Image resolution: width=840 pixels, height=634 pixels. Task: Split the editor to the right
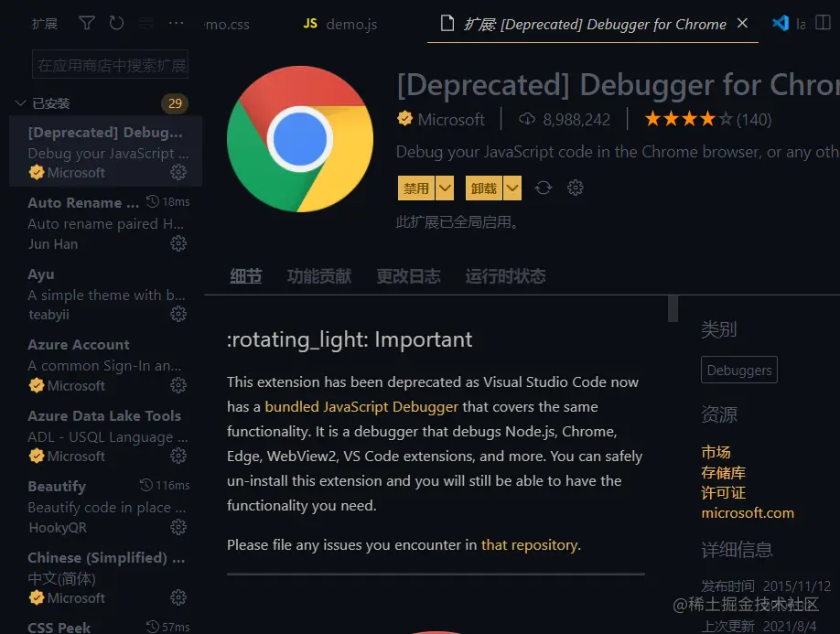coord(823,23)
